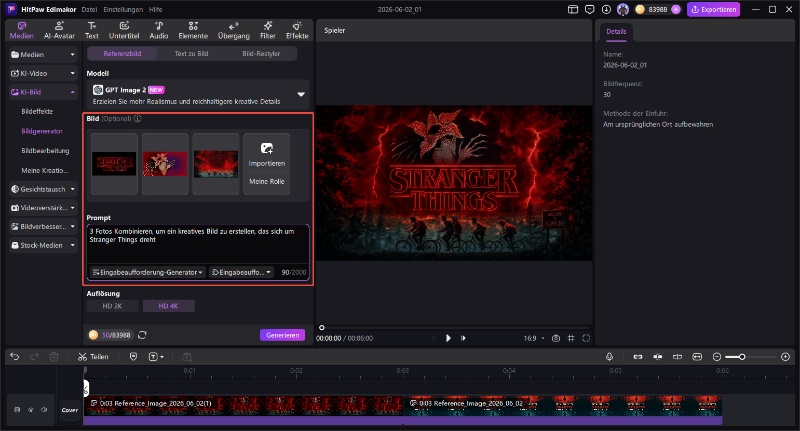Take a snapshot with the camera icon
800x431 pixels.
pos(556,338)
